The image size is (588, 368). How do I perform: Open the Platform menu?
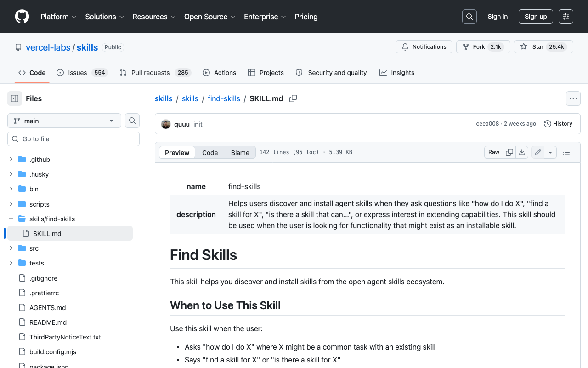[58, 17]
